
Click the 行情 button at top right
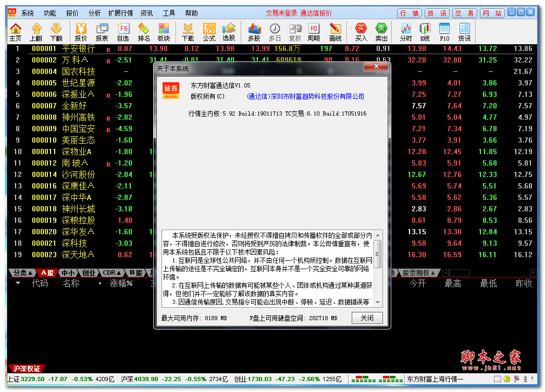pos(410,13)
